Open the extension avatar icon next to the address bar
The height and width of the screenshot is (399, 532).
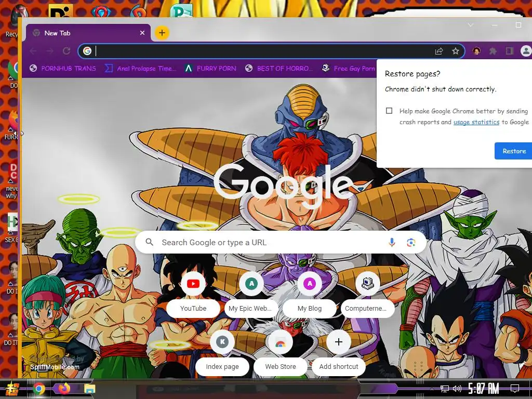[x=476, y=51]
